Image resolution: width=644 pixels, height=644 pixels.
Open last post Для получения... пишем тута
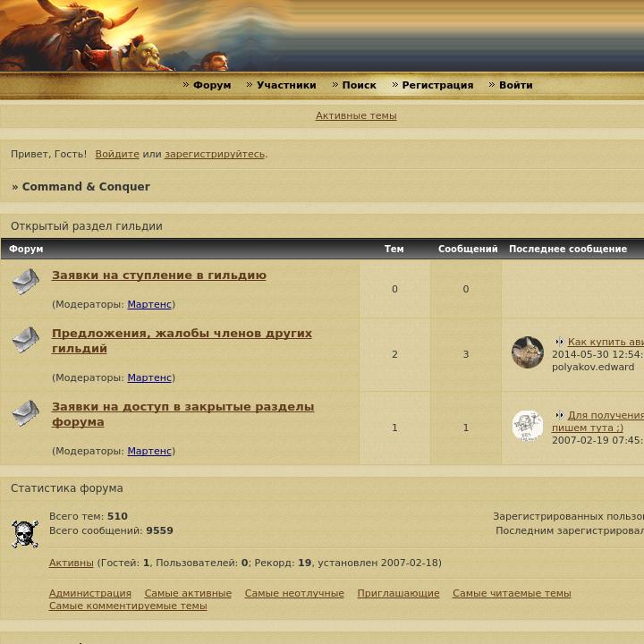coord(597,421)
